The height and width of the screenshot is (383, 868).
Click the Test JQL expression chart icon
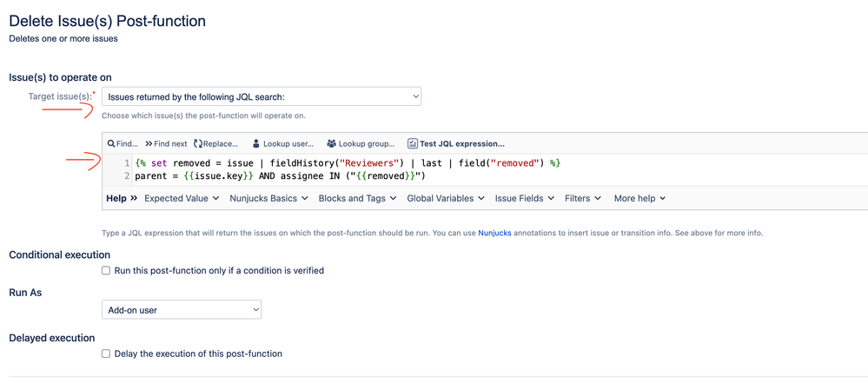tap(413, 144)
